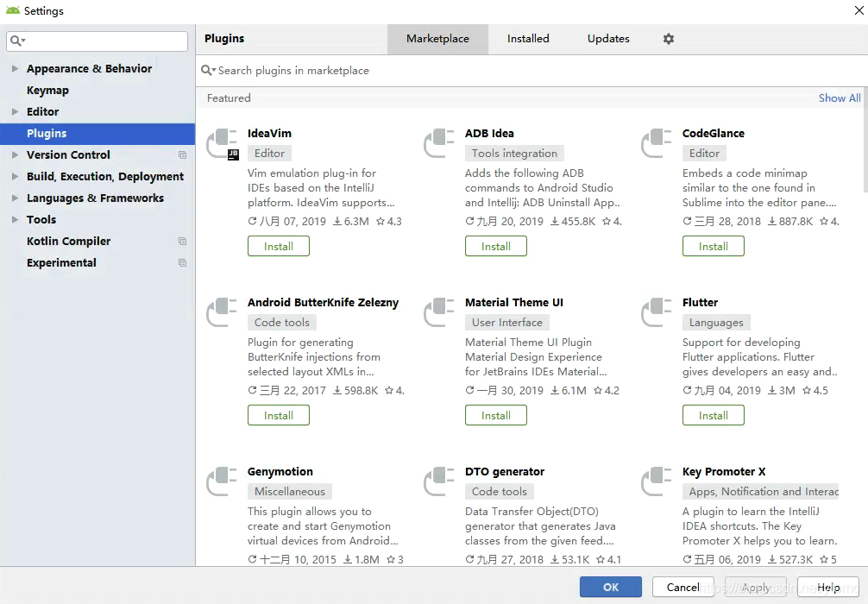Click the Genymotion plugin icon
868x604 pixels.
point(223,480)
